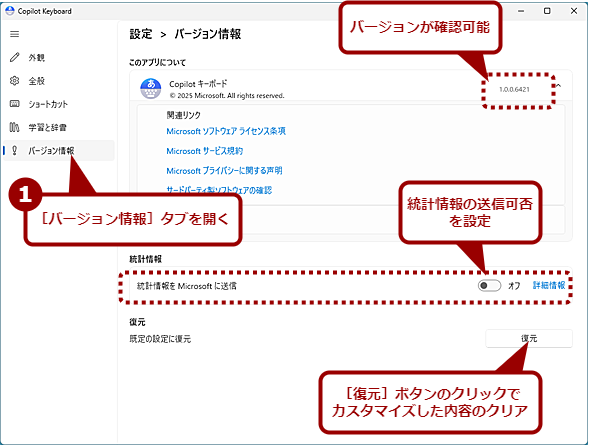
Task: Click the Copilot キーボード app icon
Action: pos(151,89)
